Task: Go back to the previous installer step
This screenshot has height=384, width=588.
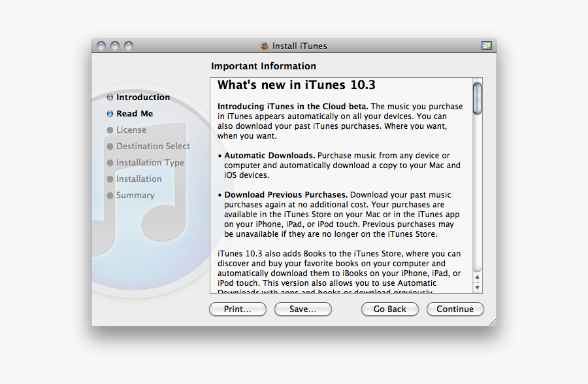Action: [389, 309]
